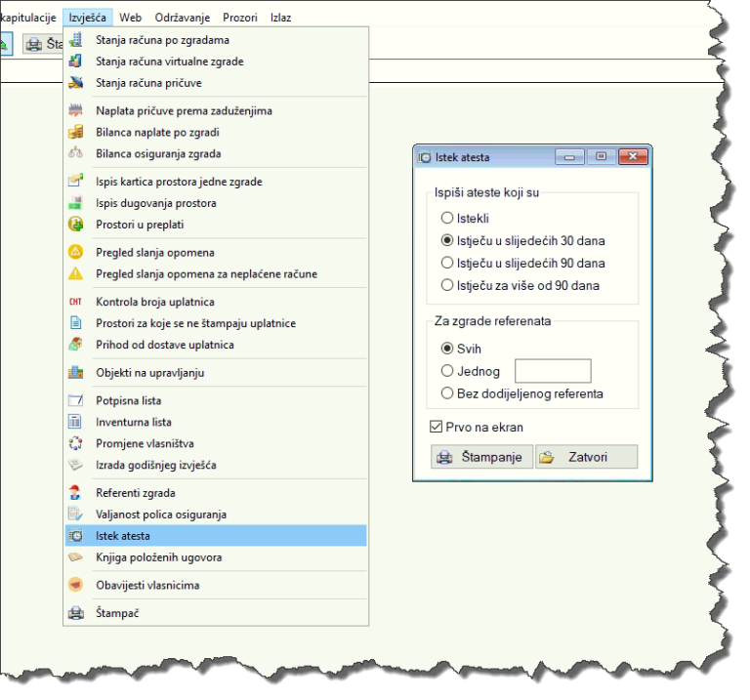Click the Referenti zgrada person icon
Screen dimensions: 750x700
pos(75,492)
